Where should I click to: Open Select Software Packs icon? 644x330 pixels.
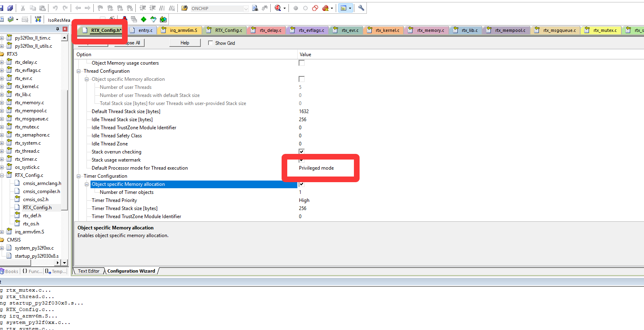click(x=153, y=19)
